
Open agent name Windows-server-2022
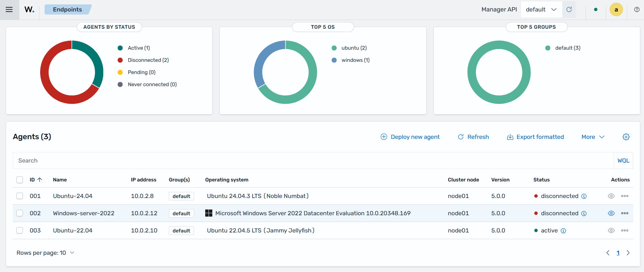point(84,213)
